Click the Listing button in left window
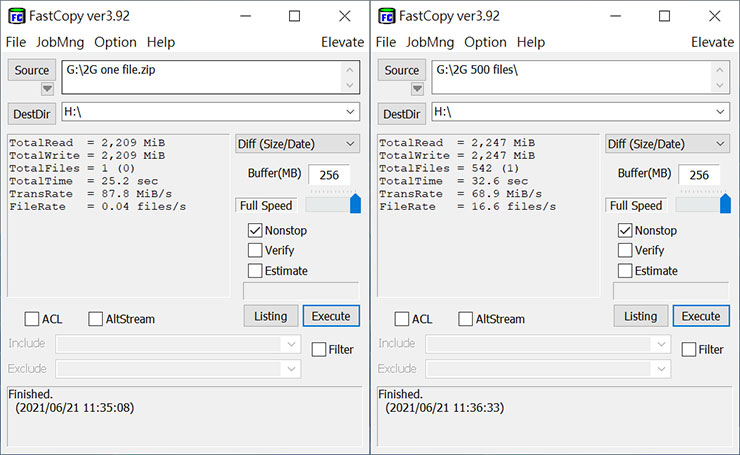This screenshot has height=455, width=740. 270,316
